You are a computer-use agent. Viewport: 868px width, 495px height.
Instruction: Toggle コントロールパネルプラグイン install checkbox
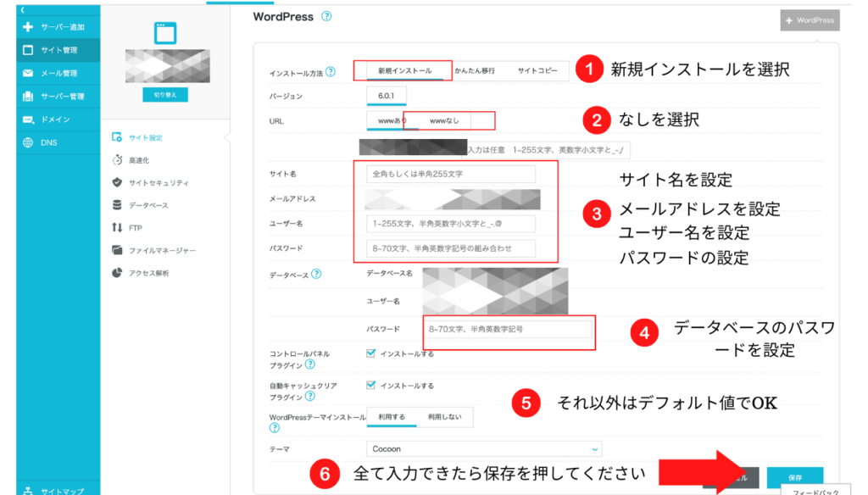coord(370,353)
